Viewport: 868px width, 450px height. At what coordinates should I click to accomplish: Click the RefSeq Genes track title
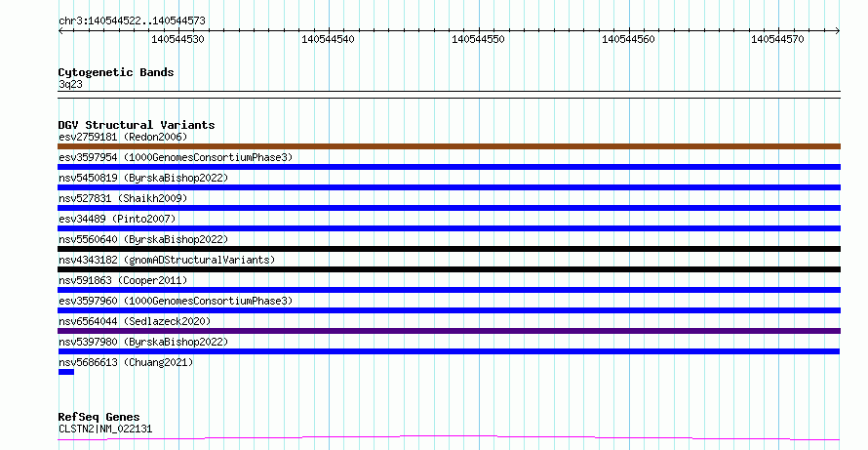[99, 417]
